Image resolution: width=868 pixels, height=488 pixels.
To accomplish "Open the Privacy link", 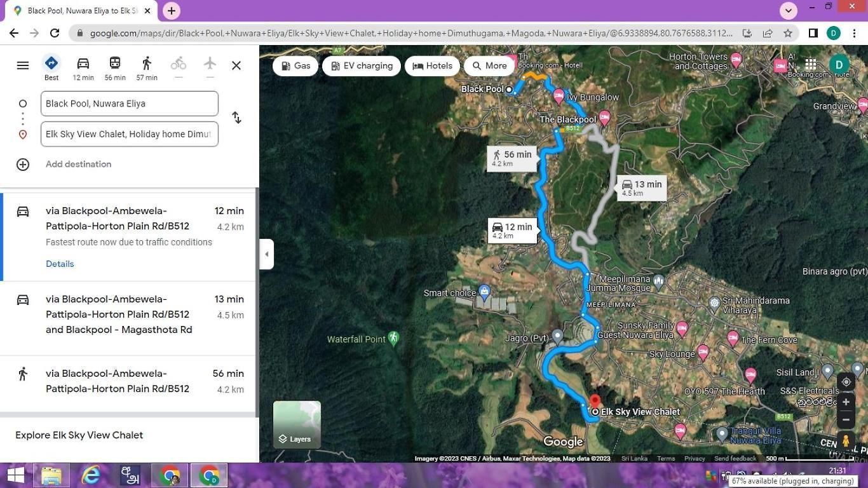I will pyautogui.click(x=695, y=458).
